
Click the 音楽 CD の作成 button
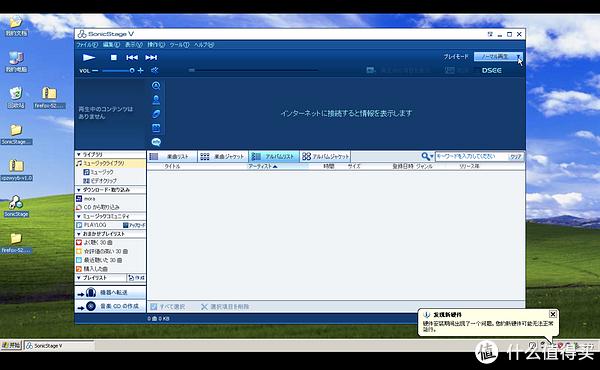tap(110, 306)
